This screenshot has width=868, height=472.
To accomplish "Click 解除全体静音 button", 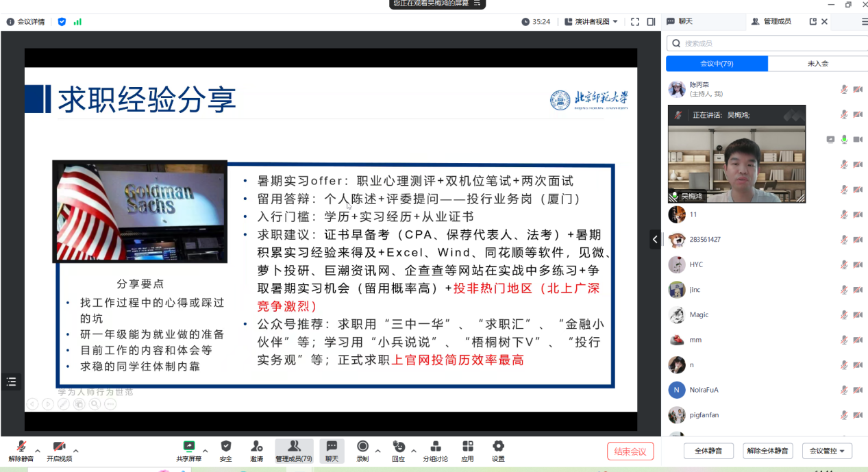I will [769, 451].
